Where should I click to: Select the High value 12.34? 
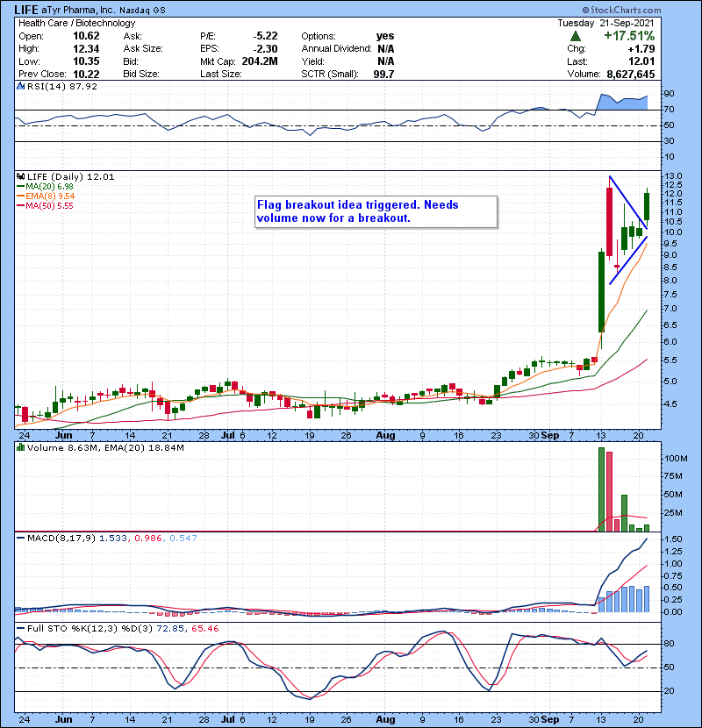(86, 49)
